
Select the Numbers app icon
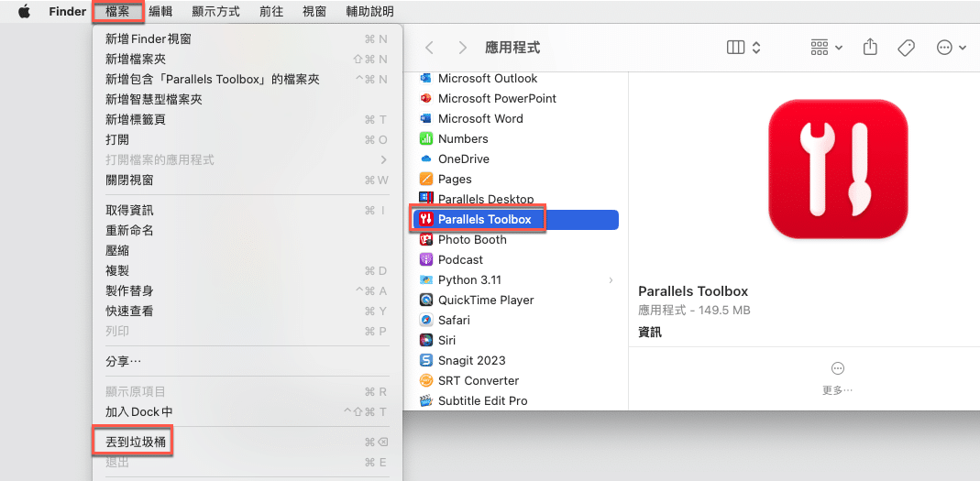(426, 138)
